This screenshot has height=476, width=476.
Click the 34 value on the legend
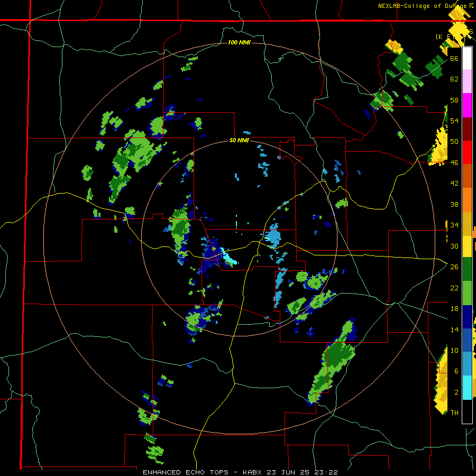(454, 225)
